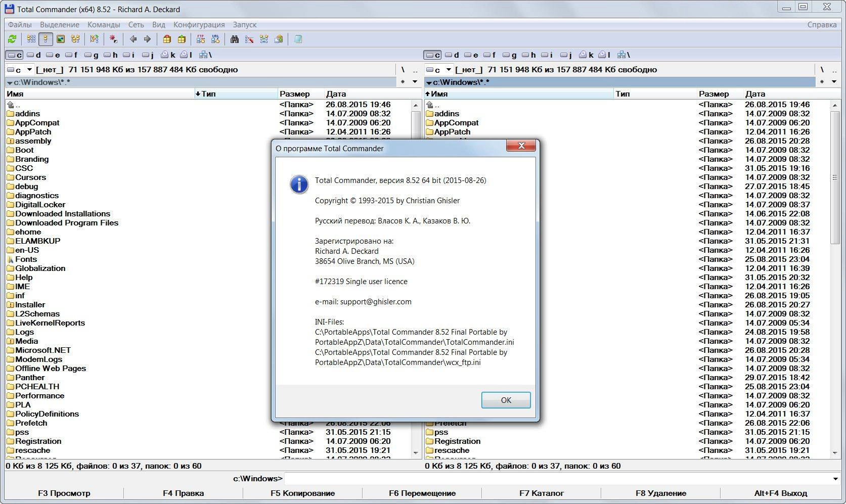Open network neighborhood in left drive bar
The height and width of the screenshot is (504, 846).
click(x=206, y=55)
